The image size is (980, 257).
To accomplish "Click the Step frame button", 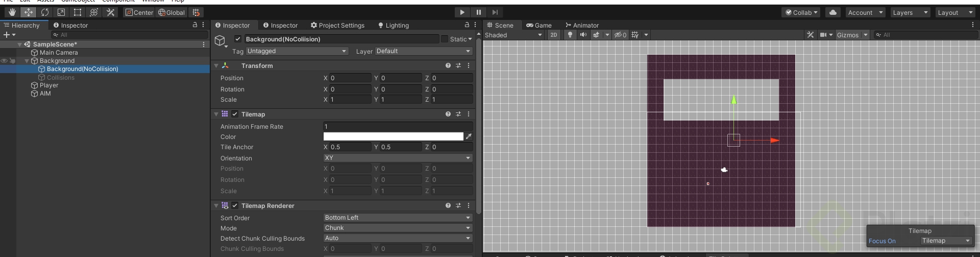I will (495, 12).
